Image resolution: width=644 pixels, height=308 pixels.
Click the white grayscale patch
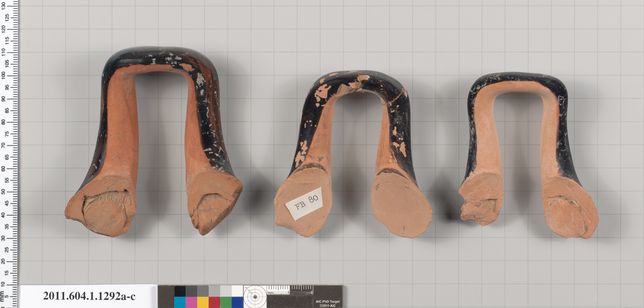pyautogui.click(x=237, y=291)
